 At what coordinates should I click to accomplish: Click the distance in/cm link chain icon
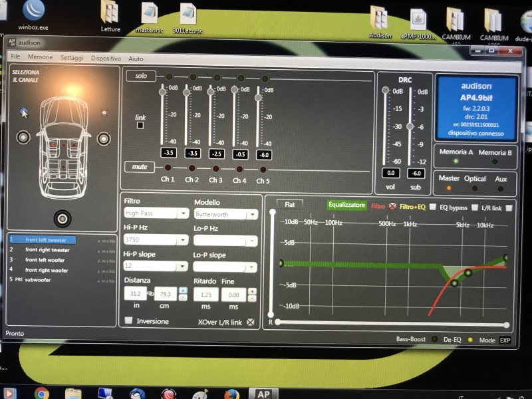(151, 293)
